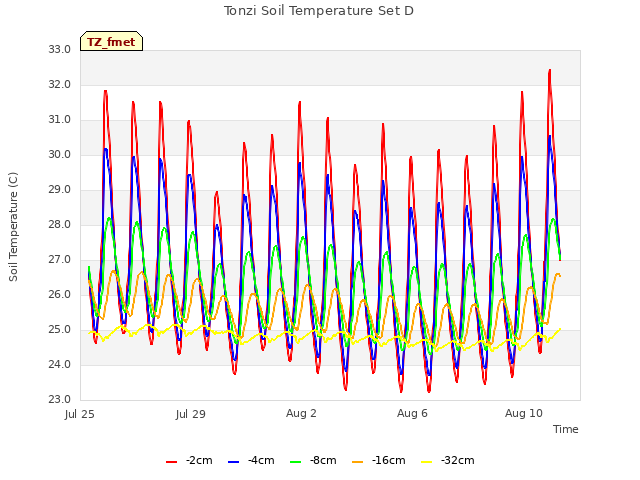Image resolution: width=640 pixels, height=480 pixels.
Task: Select the -16cm legend label
Action: pos(389,460)
